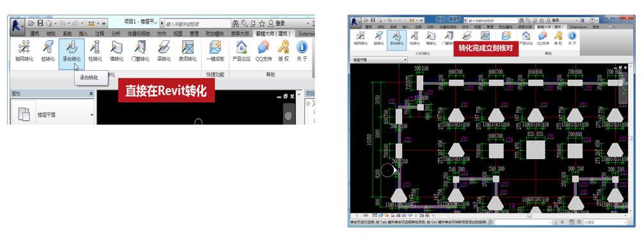Switch to the 族库大师 tab above 属性 panel
644x239 pixels.
(x=240, y=34)
